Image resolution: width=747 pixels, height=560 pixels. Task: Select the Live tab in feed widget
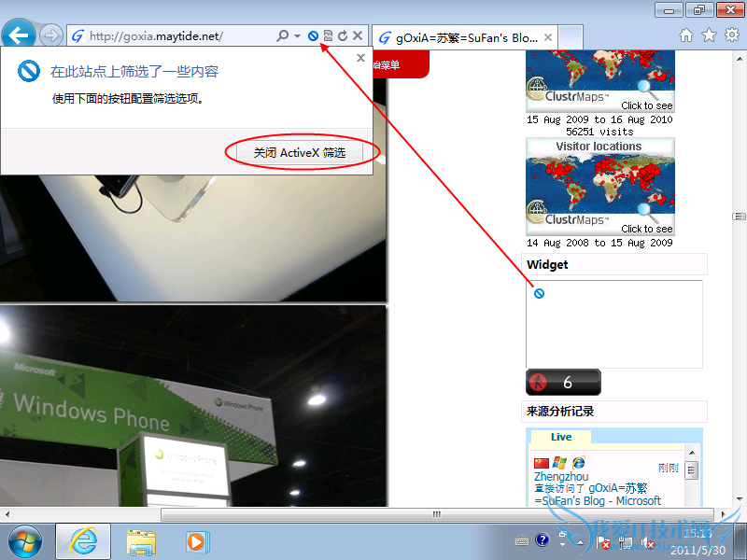click(561, 437)
